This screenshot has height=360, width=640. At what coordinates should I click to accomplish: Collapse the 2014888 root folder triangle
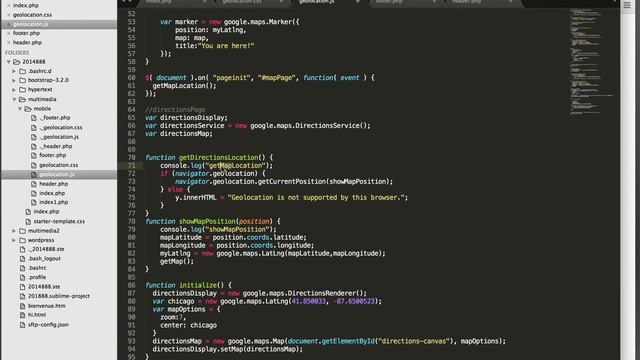[9, 62]
